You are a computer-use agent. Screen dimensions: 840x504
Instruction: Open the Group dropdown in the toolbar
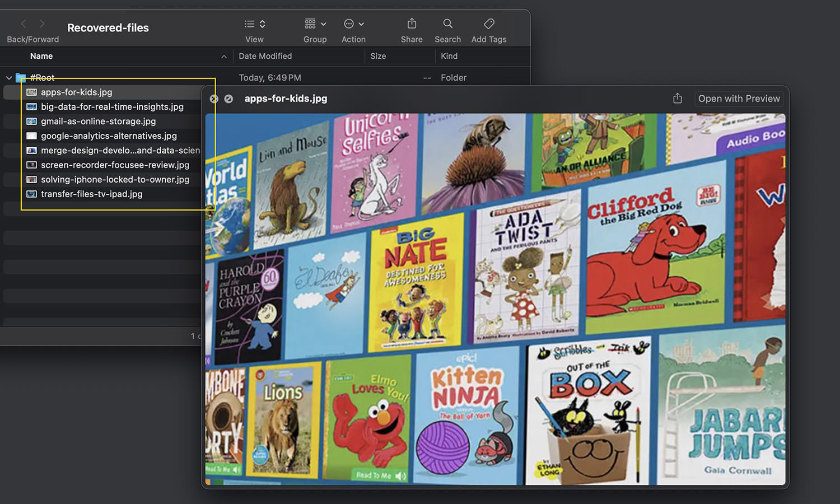click(x=315, y=24)
